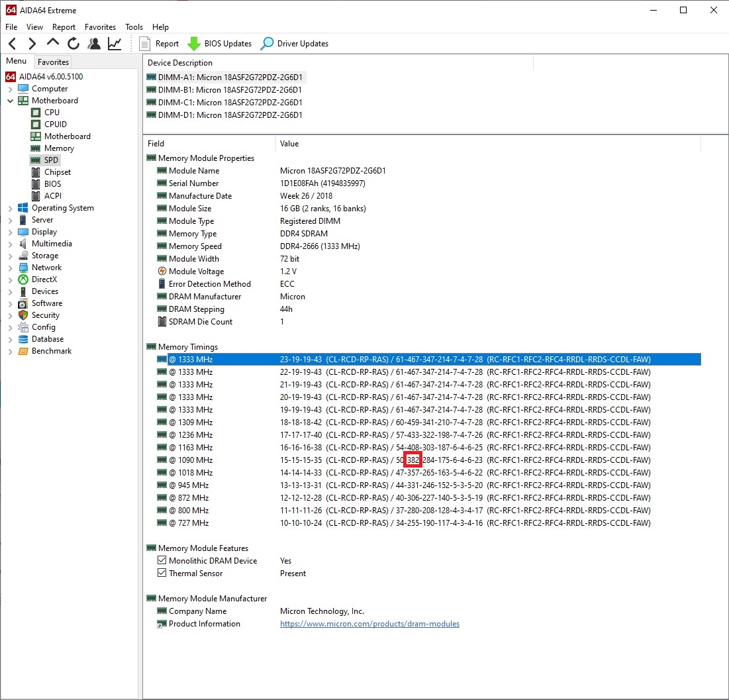Navigate up with the up arrow icon
Screen dimensions: 729x700
[x=52, y=43]
